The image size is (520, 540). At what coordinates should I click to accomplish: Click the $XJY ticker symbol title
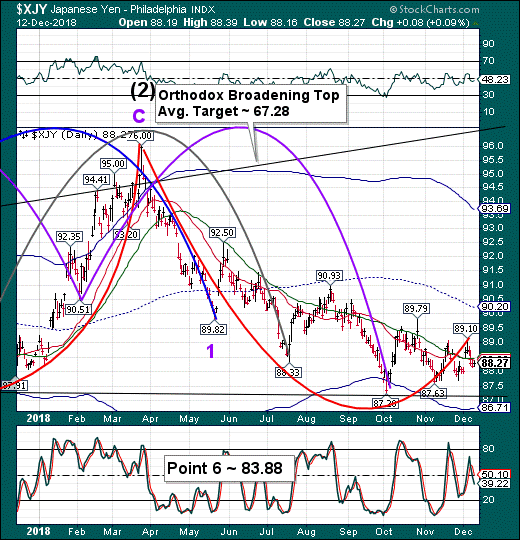31,9
